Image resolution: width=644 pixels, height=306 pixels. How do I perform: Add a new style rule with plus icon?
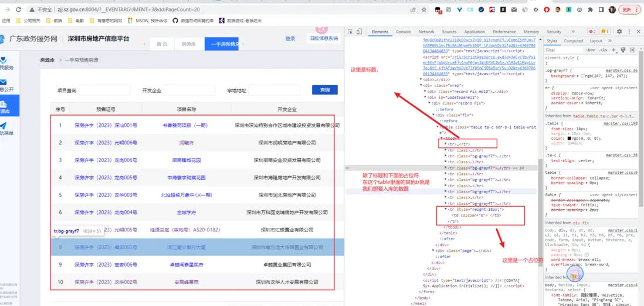point(614,50)
